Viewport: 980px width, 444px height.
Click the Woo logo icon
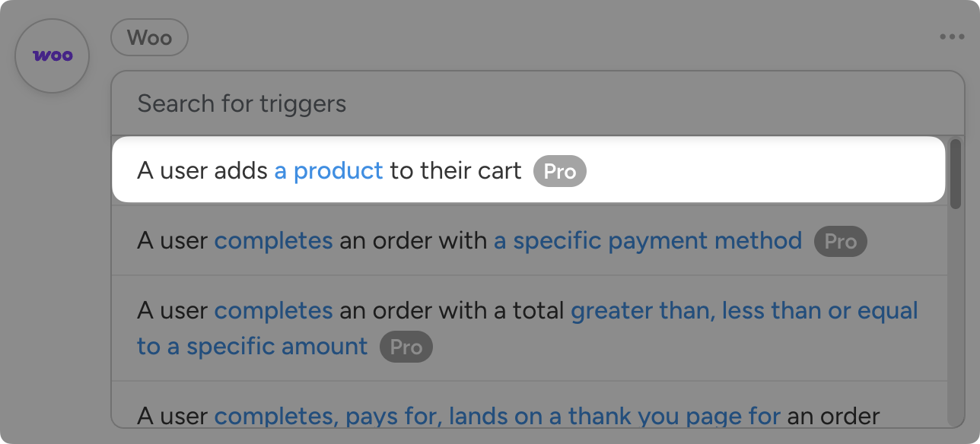[52, 56]
